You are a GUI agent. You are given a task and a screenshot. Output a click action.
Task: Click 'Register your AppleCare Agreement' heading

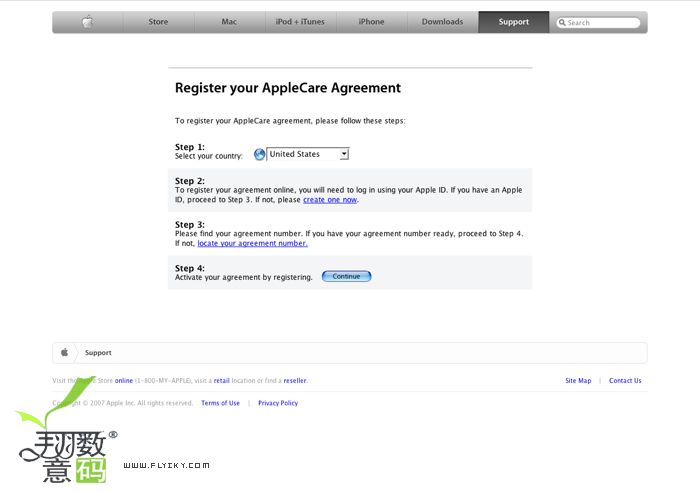[x=288, y=88]
